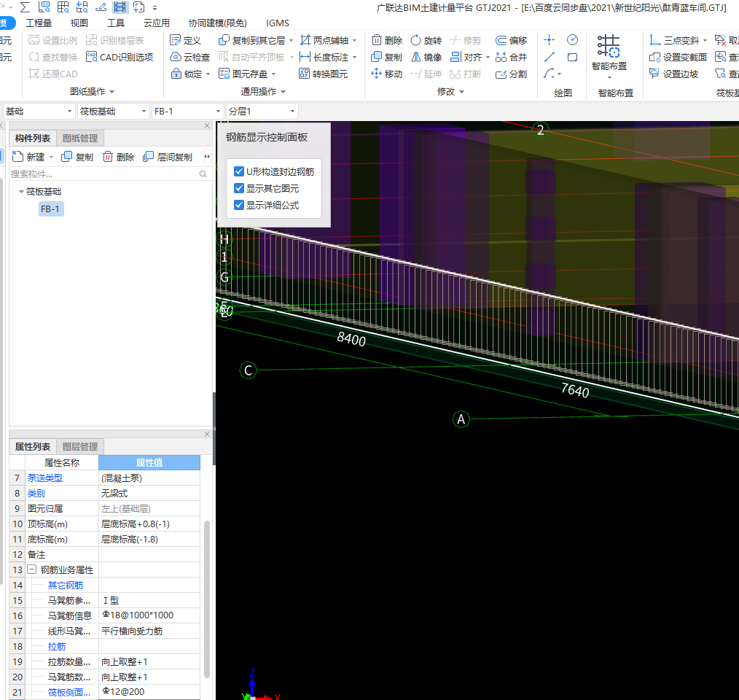Select FB-1 in component tree
Viewport: 739px width, 700px height.
[50, 209]
